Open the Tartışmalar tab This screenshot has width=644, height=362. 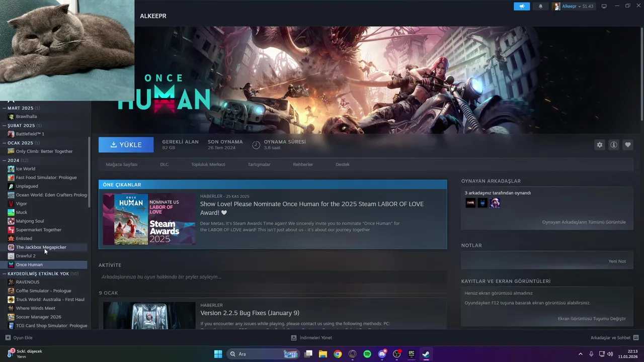(x=259, y=164)
